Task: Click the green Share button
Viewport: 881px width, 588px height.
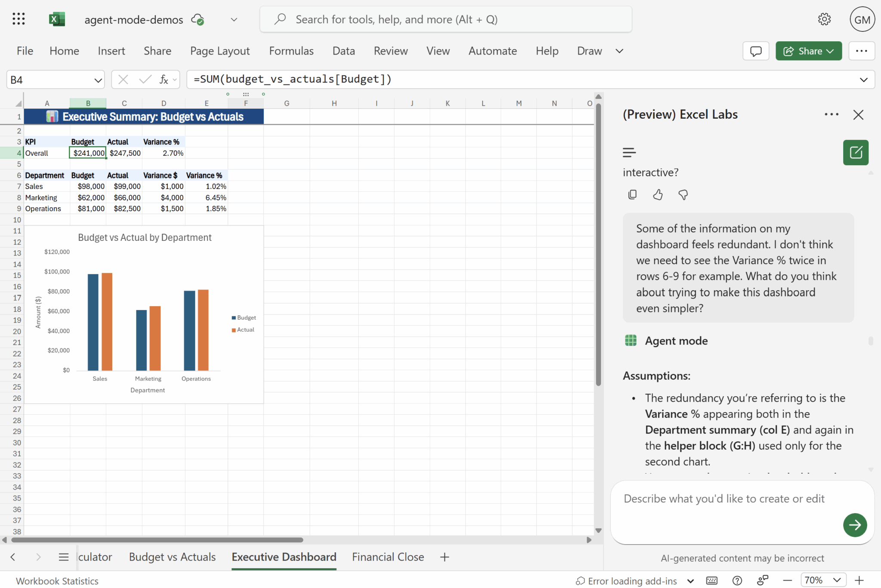Action: click(808, 51)
